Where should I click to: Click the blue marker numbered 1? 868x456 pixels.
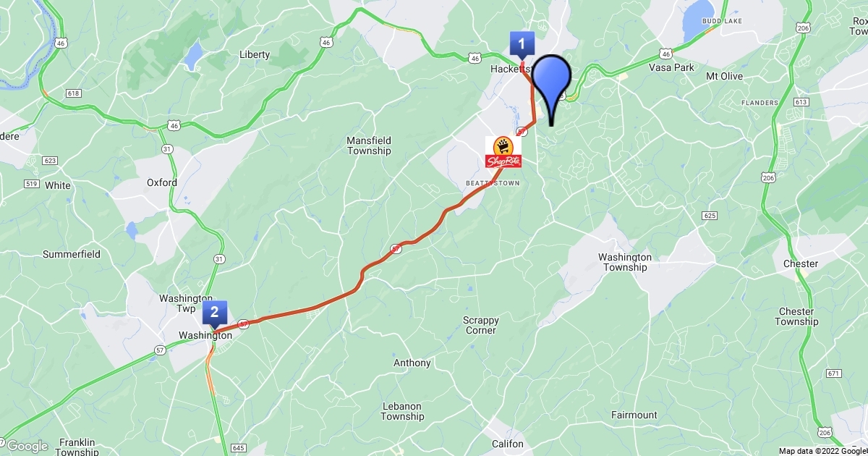coord(522,45)
